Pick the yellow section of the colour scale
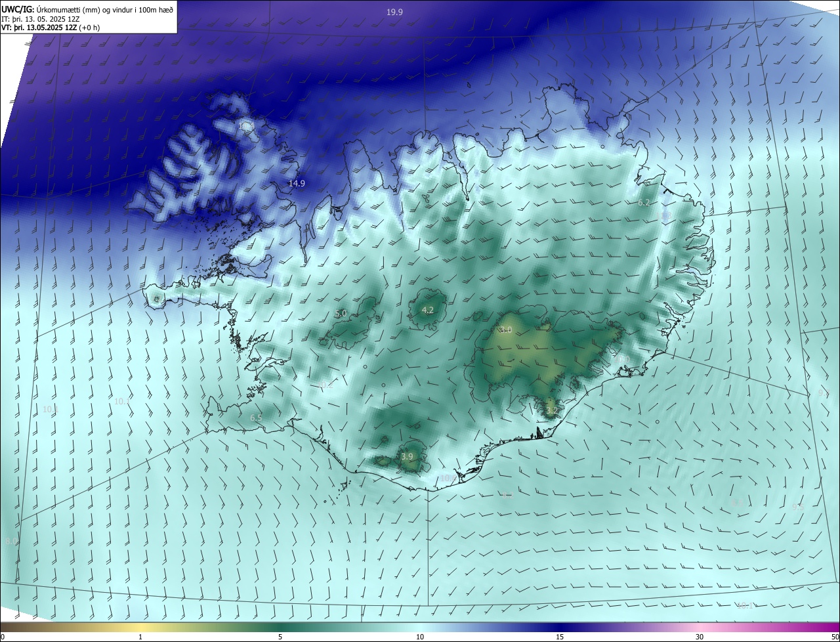The height and width of the screenshot is (642, 840). click(140, 627)
